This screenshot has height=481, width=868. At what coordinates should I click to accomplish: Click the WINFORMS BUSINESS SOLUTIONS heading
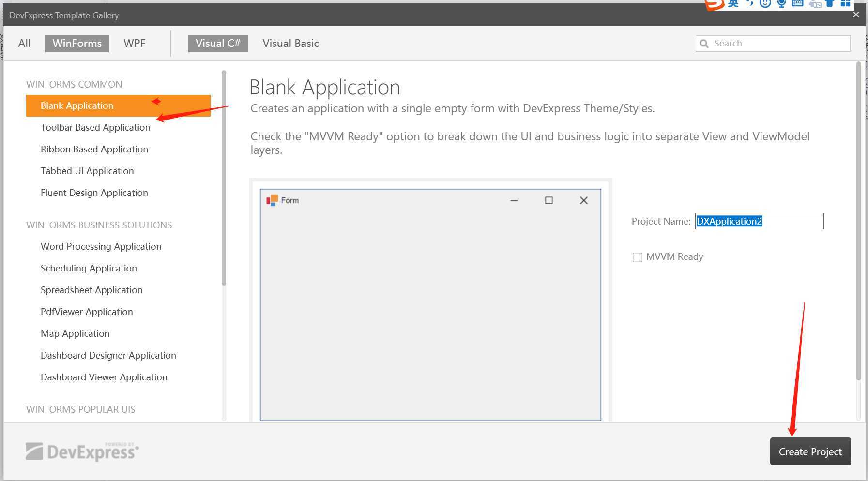(x=99, y=225)
